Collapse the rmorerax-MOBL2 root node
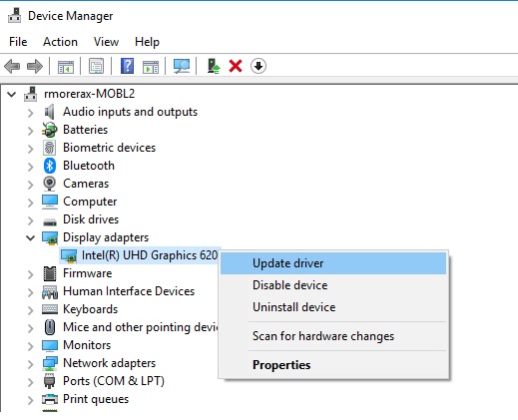This screenshot has height=420, width=518. (12, 95)
